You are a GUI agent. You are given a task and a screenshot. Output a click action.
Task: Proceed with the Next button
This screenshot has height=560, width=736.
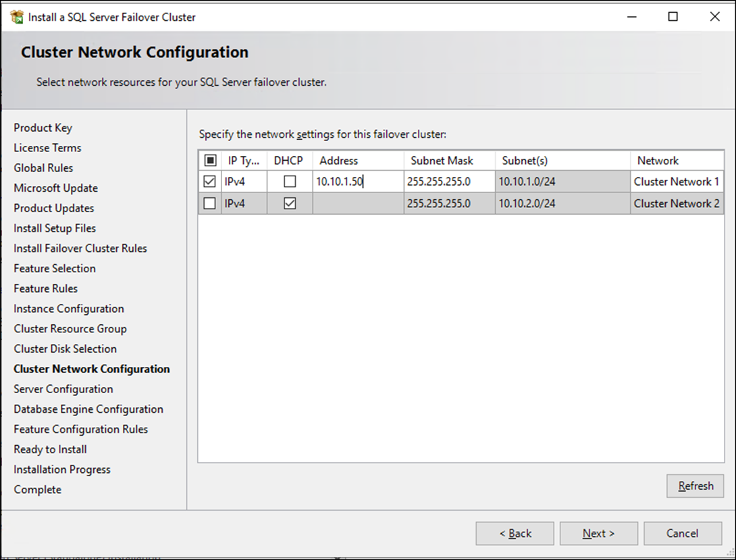tap(598, 533)
